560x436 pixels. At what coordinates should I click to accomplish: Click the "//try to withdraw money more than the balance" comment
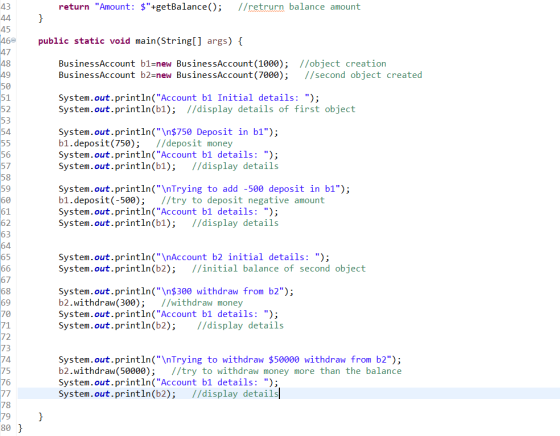pyautogui.click(x=286, y=371)
